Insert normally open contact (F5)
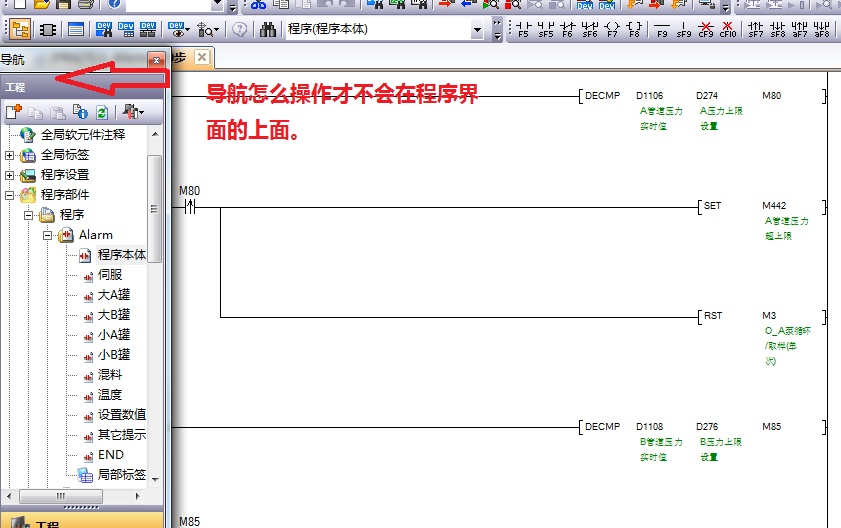This screenshot has height=528, width=841. (x=523, y=29)
